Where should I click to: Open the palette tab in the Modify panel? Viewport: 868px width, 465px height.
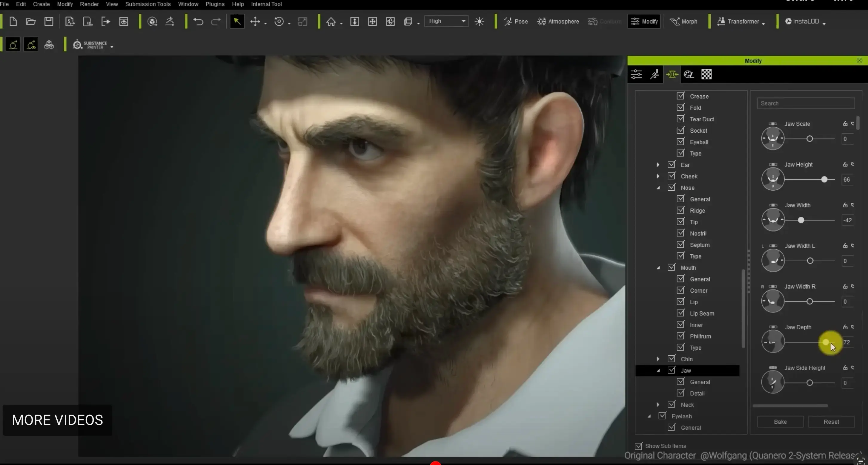[x=689, y=74]
